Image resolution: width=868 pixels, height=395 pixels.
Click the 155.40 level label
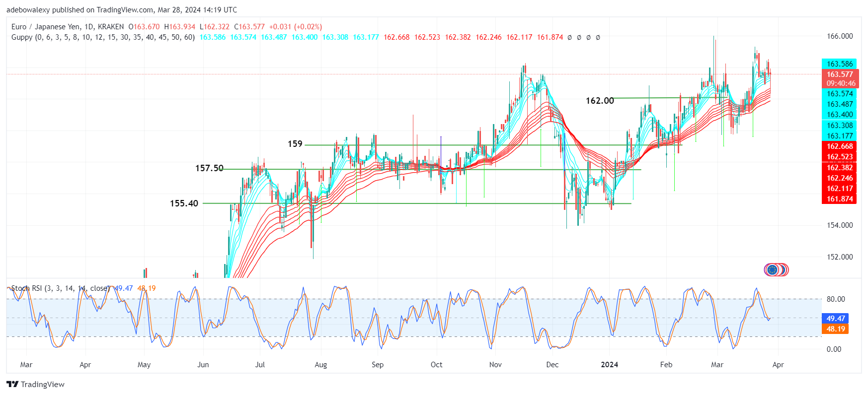[184, 203]
